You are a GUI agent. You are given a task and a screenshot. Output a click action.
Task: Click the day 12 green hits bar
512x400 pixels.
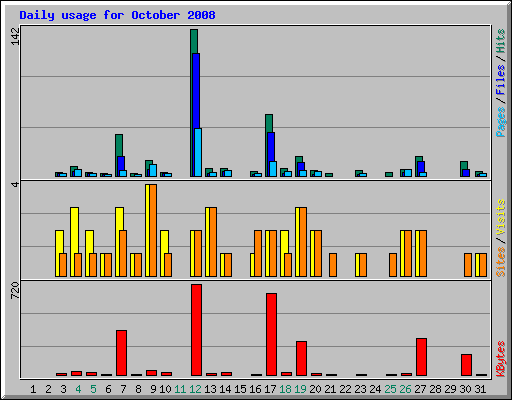(x=194, y=41)
